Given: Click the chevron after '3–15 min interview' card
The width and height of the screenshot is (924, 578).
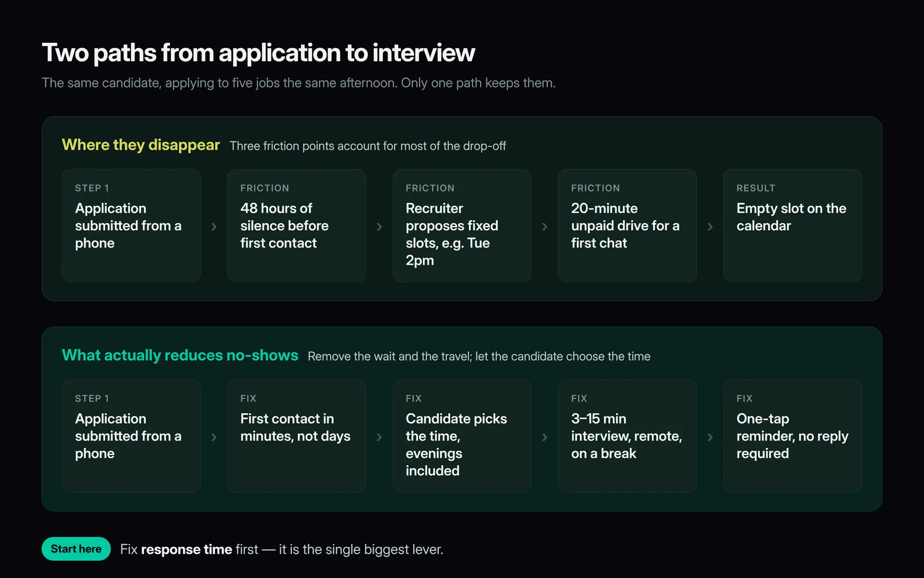Looking at the screenshot, I should (710, 437).
